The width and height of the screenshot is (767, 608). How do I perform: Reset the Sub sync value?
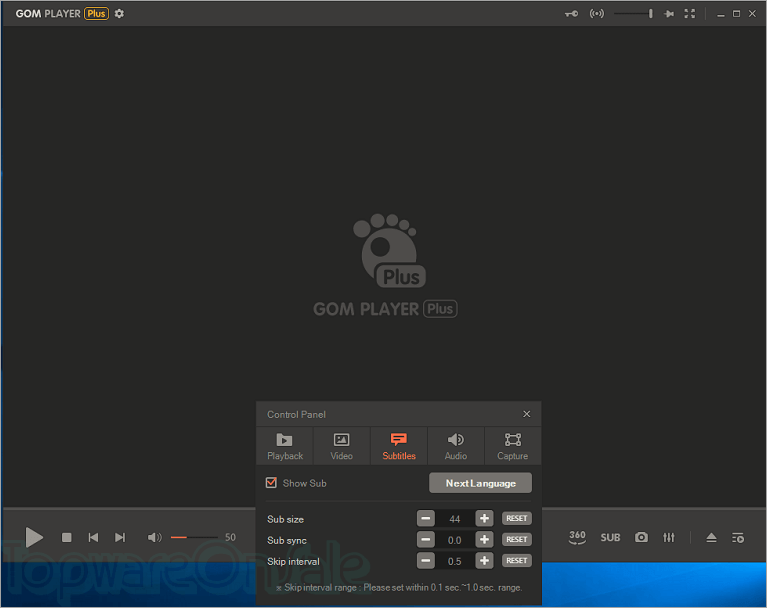click(517, 539)
